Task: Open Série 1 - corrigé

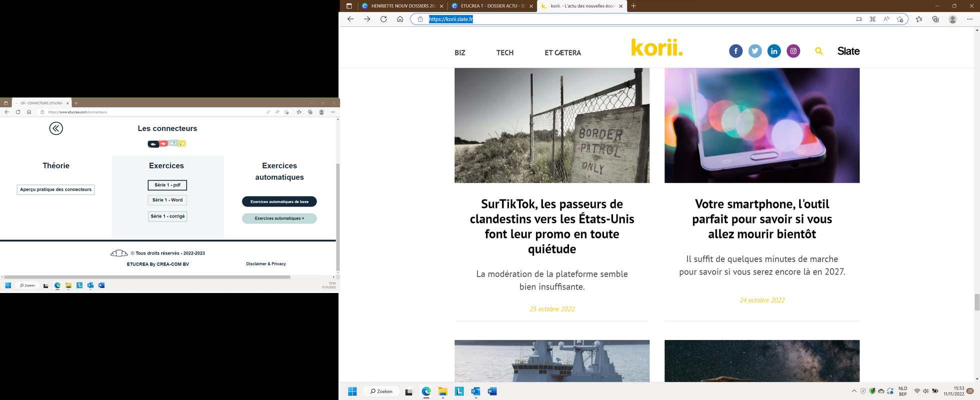Action: pos(167,216)
